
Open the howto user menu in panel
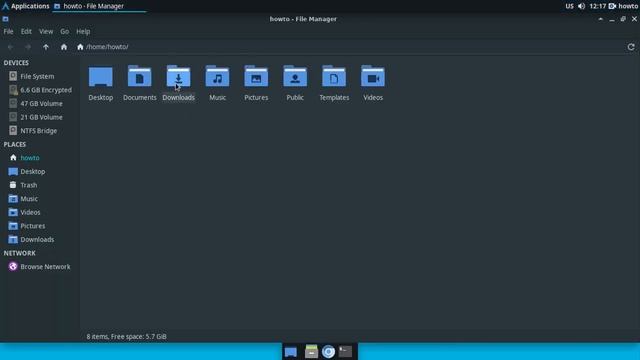(623, 6)
